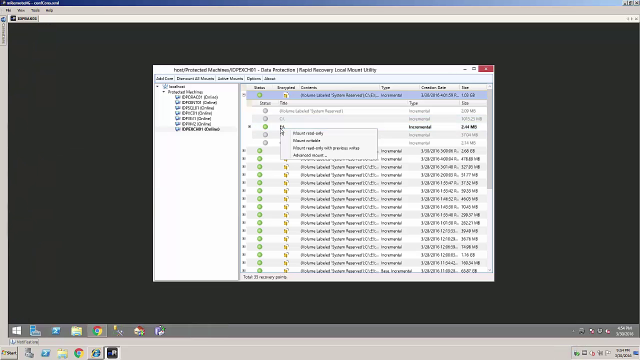
Task: Open folder icon in local bottom taskbar
Action: point(62,353)
